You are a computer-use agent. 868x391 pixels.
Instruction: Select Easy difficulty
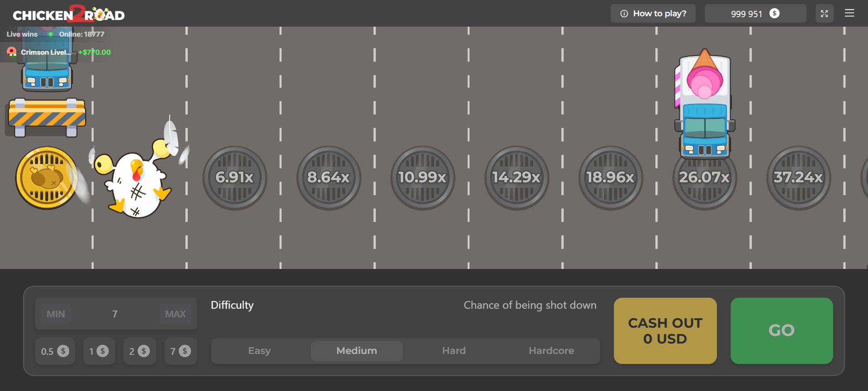(260, 351)
